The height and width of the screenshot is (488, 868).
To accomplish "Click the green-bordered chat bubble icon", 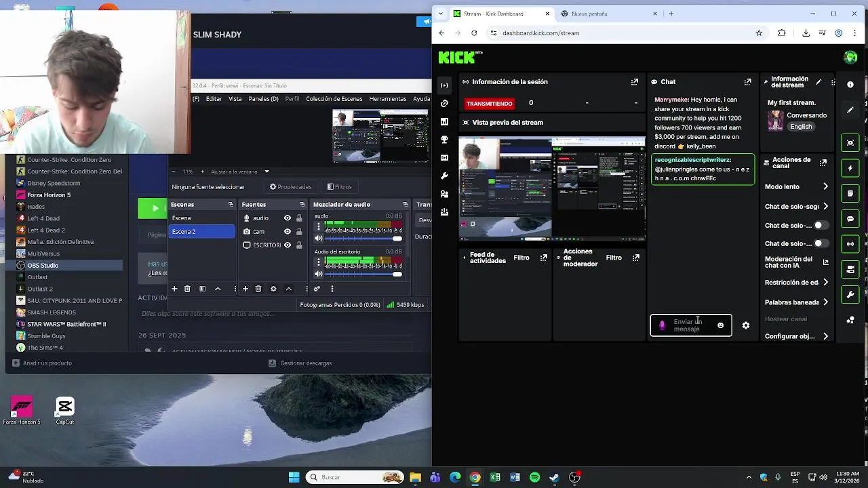I will 850,219.
